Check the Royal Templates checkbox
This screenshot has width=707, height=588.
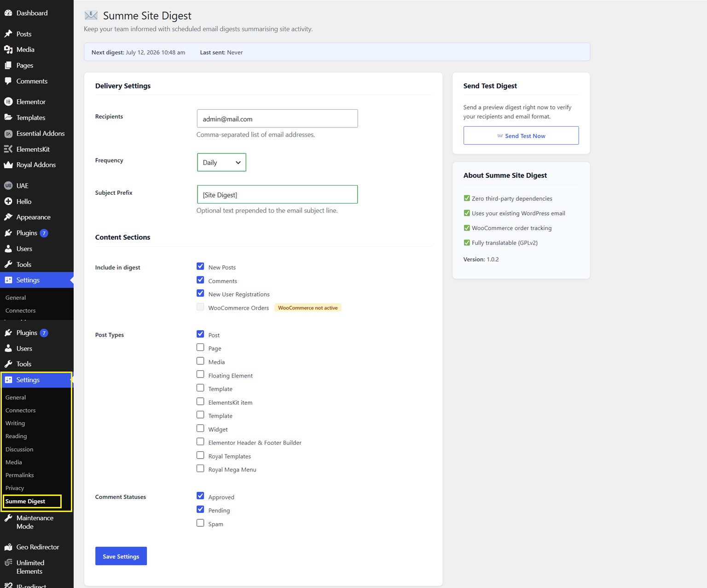pyautogui.click(x=200, y=455)
